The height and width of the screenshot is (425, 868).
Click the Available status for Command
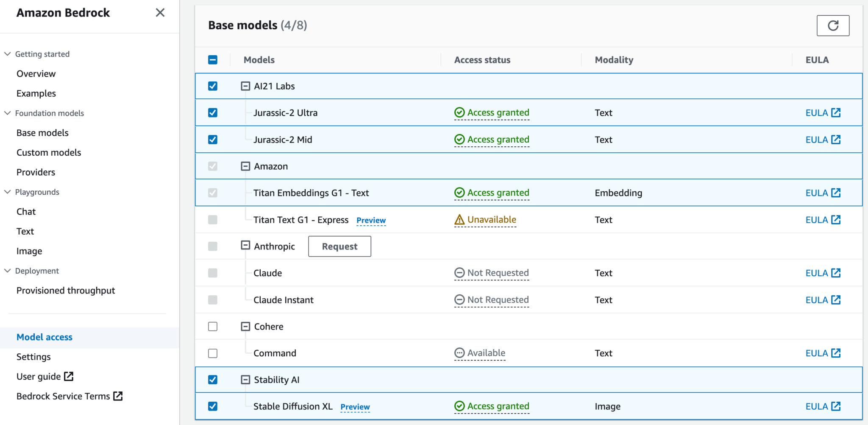tap(480, 353)
